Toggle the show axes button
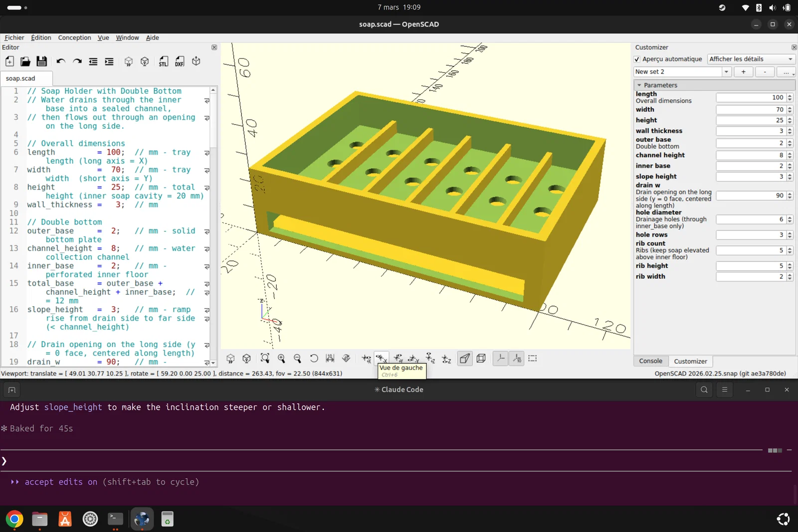Viewport: 798px width, 532px height. (501, 358)
